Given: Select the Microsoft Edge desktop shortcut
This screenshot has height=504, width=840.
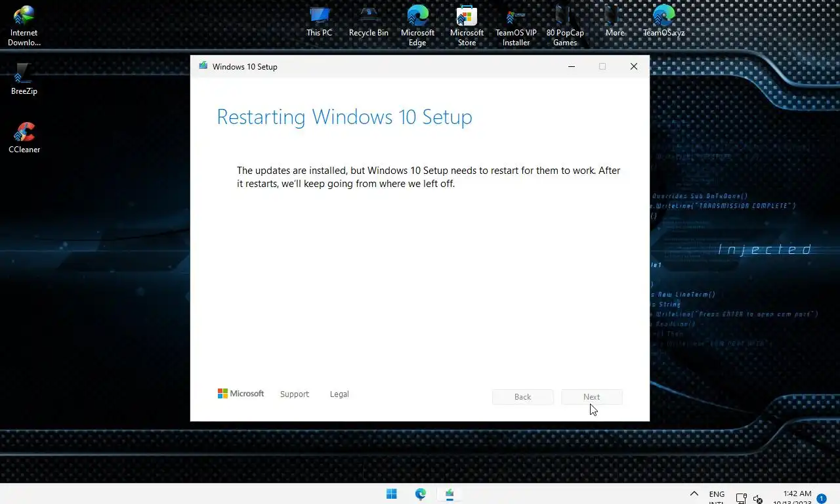Looking at the screenshot, I should click(x=417, y=26).
